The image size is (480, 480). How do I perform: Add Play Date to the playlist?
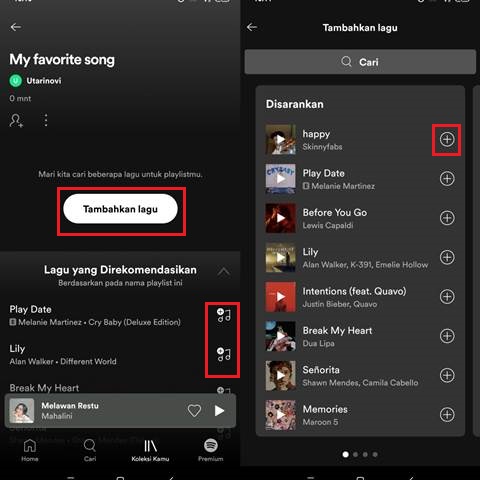(224, 315)
